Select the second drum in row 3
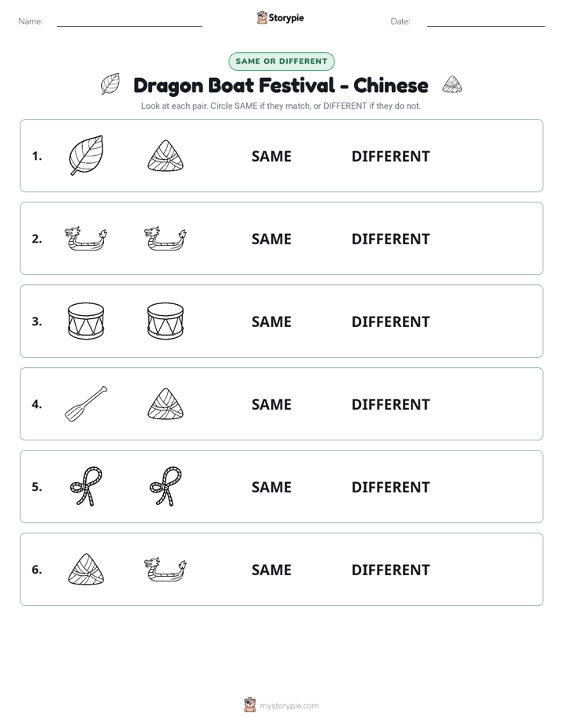The width and height of the screenshot is (563, 728). click(166, 321)
